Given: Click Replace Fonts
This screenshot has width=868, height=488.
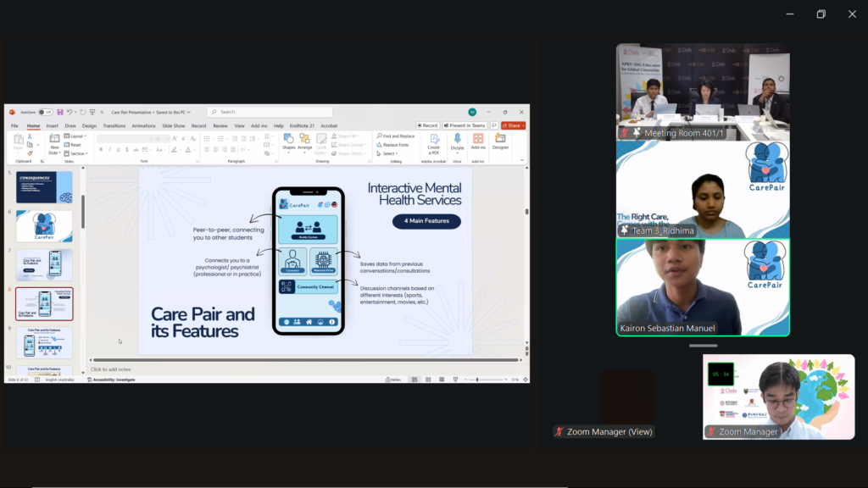Looking at the screenshot, I should [x=393, y=145].
